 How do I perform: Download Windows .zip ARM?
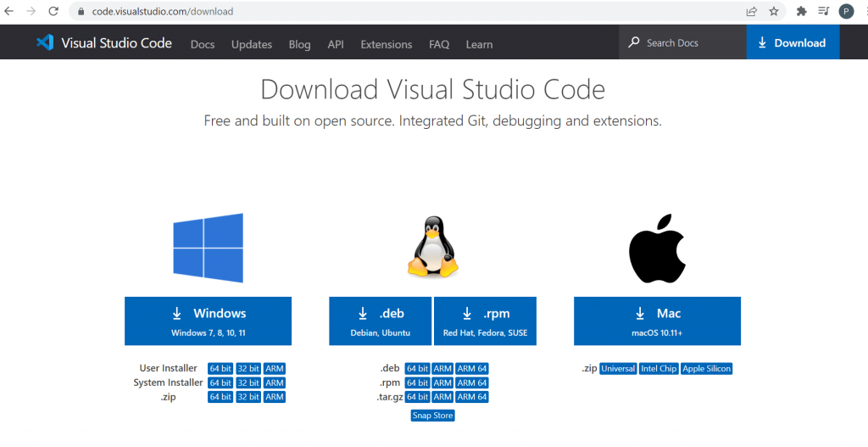click(275, 397)
